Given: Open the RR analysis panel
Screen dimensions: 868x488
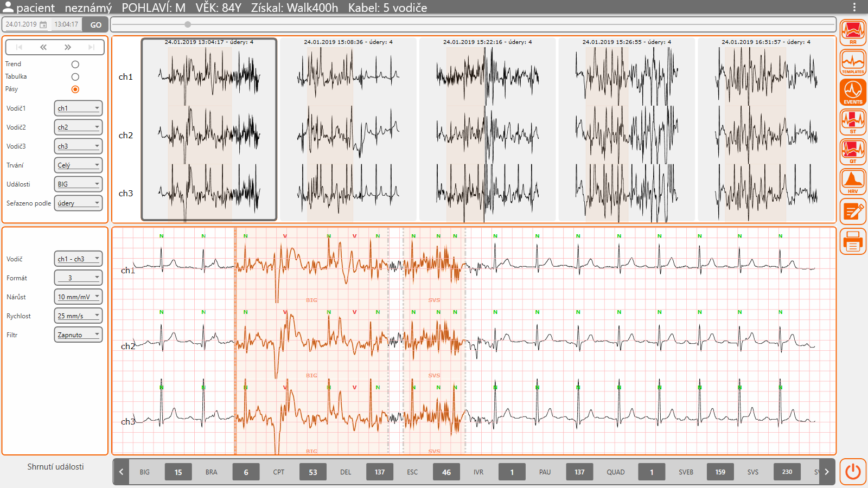Looking at the screenshot, I should 853,33.
